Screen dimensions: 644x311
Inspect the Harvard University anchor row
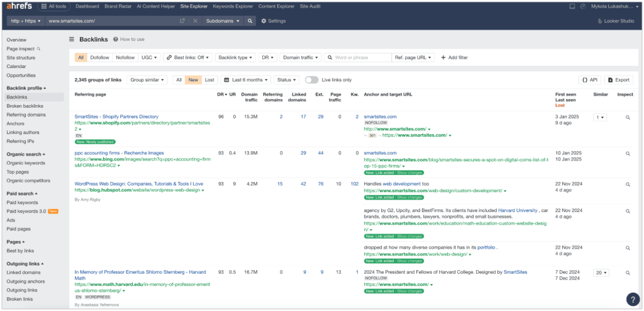click(628, 211)
